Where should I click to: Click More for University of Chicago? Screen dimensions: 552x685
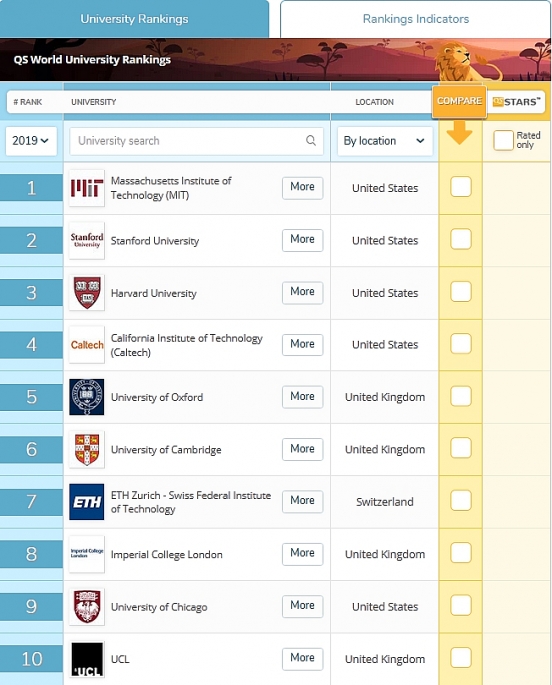303,605
